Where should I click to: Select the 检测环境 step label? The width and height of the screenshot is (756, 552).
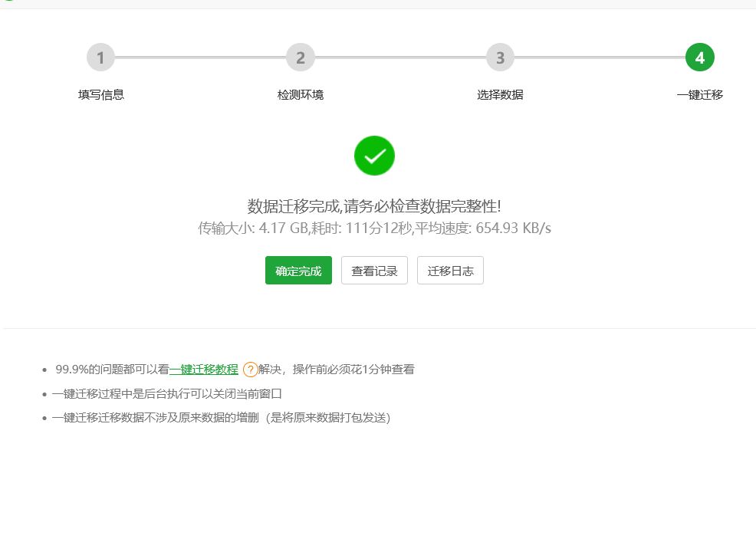[300, 94]
